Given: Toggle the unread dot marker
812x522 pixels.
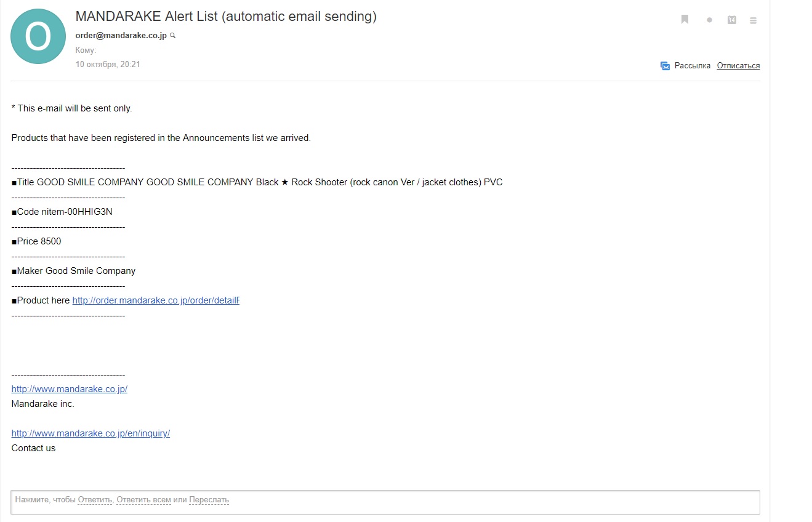Looking at the screenshot, I should tap(709, 20).
